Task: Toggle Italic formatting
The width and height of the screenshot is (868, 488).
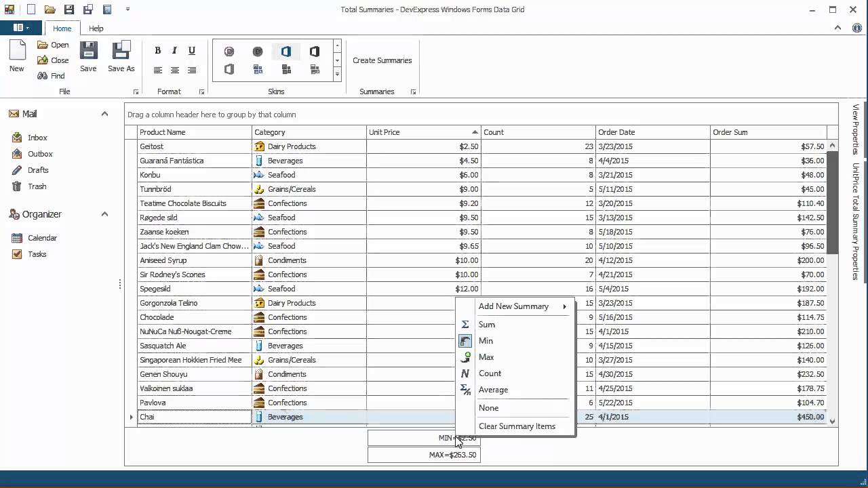Action: [x=175, y=50]
